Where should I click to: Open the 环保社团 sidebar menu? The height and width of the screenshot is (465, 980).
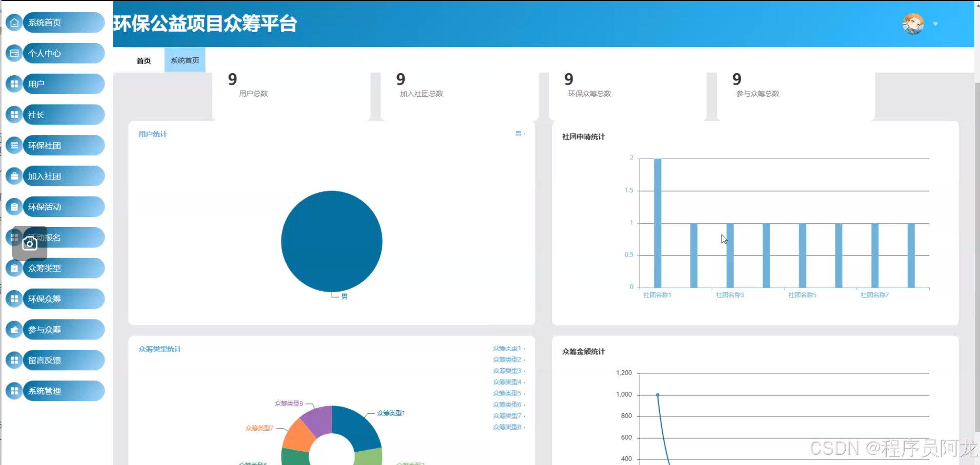[64, 146]
